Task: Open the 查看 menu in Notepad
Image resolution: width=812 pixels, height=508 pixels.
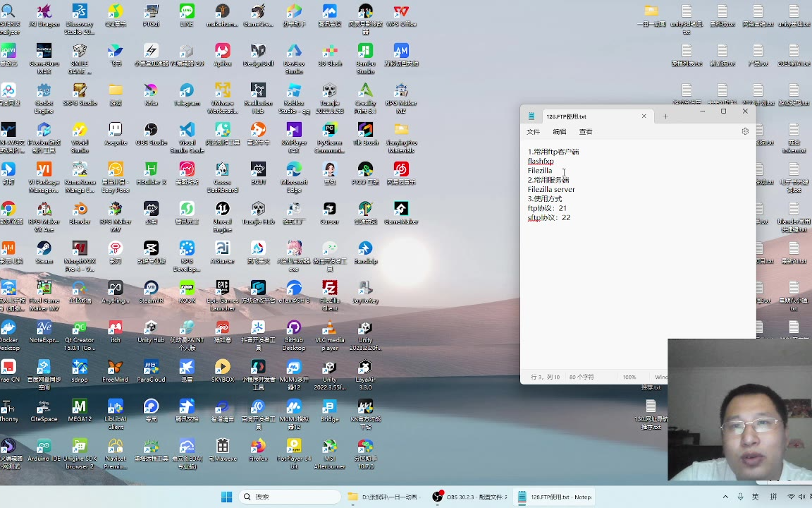Action: click(x=586, y=132)
